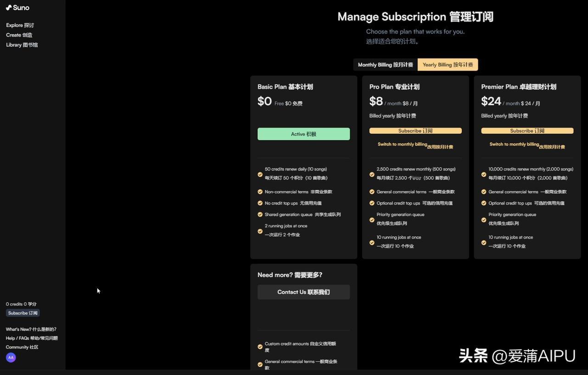Click Pro Plan's "General commercial terms"
The height and width of the screenshot is (375, 588).
pos(416,192)
